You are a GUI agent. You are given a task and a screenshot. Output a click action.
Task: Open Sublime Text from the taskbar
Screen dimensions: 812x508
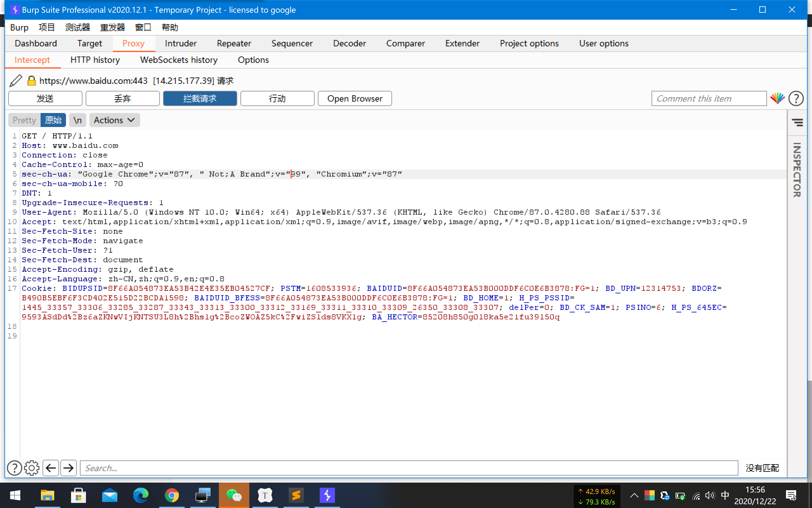click(296, 495)
